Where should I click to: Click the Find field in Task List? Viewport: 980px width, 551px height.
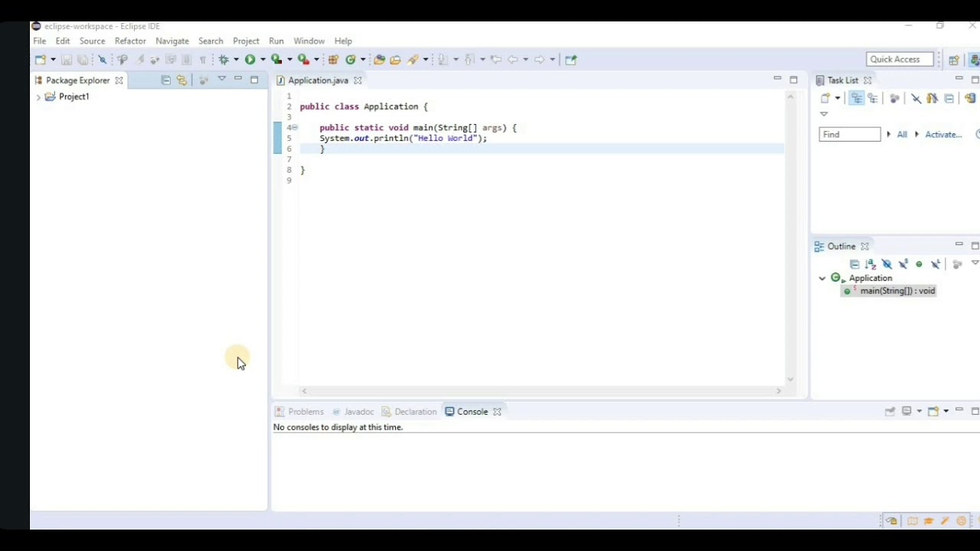850,135
